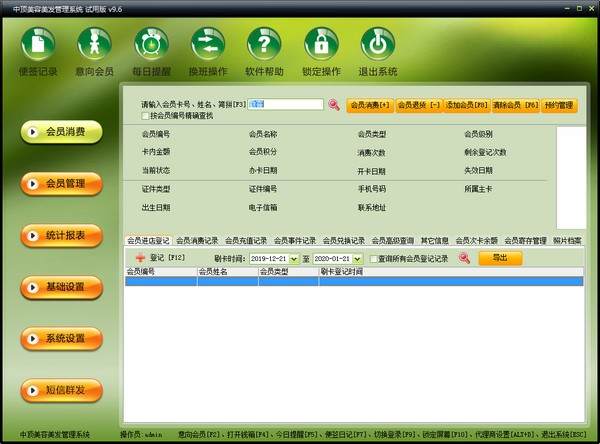Expand the start date 2019-12-21 dropdown
This screenshot has width=600, height=444.
point(293,259)
